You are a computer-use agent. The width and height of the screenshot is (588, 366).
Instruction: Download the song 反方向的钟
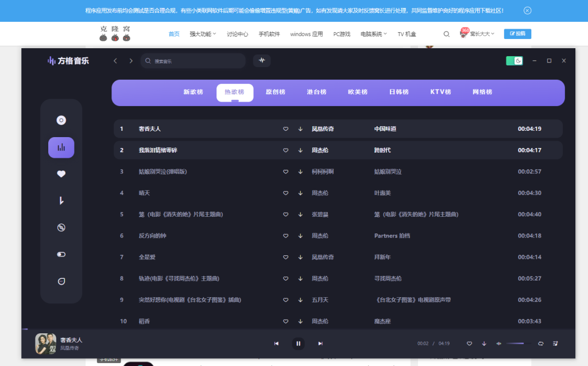click(x=300, y=236)
